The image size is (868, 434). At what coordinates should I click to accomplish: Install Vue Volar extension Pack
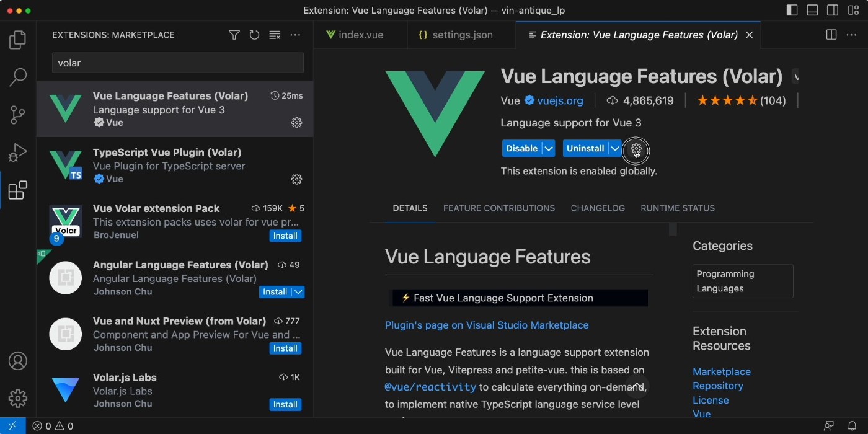coord(285,236)
